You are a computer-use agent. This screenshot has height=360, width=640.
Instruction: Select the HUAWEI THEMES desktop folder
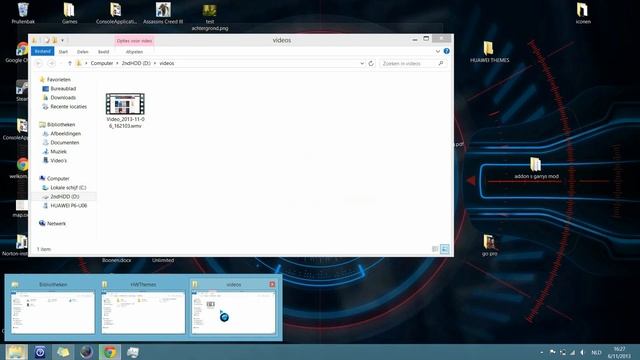point(489,52)
